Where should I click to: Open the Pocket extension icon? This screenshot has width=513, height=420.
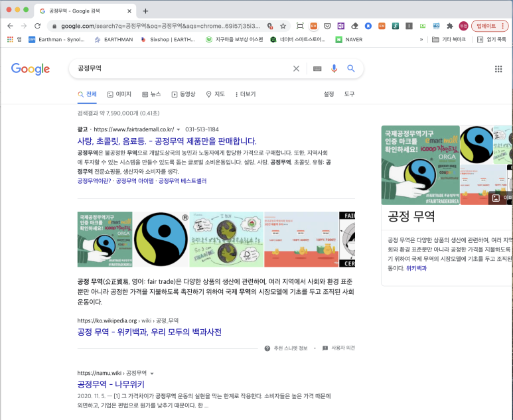coord(327,26)
